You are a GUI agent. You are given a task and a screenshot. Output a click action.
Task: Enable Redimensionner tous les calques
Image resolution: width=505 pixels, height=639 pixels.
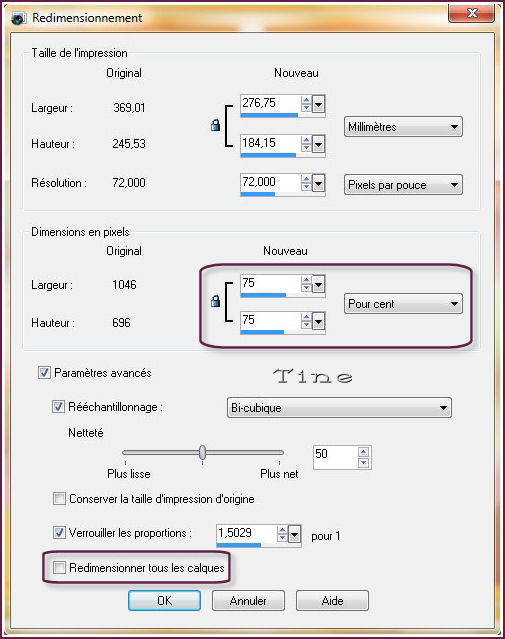[x=59, y=567]
